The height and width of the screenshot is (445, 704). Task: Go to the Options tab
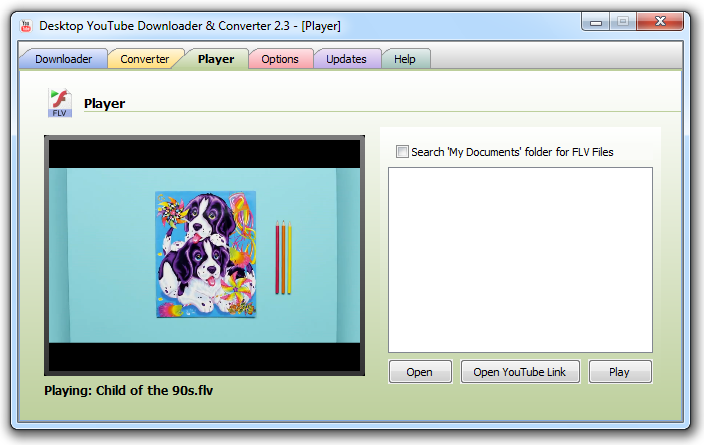click(280, 59)
